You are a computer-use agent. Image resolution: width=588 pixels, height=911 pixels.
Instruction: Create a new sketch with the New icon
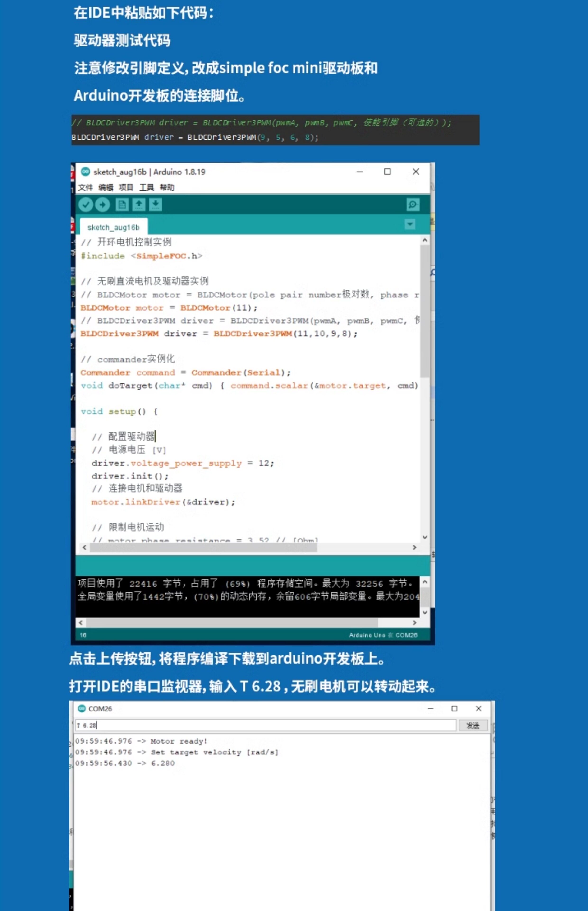pyautogui.click(x=122, y=205)
